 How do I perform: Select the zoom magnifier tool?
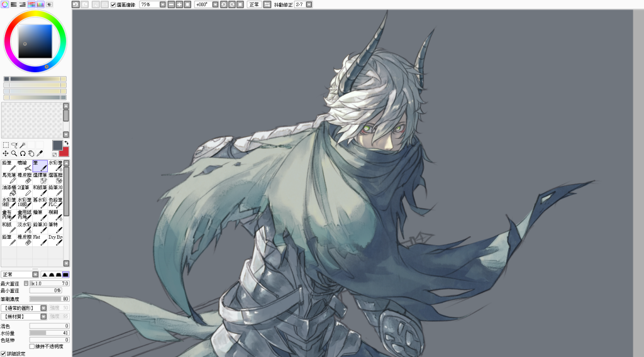pyautogui.click(x=14, y=153)
